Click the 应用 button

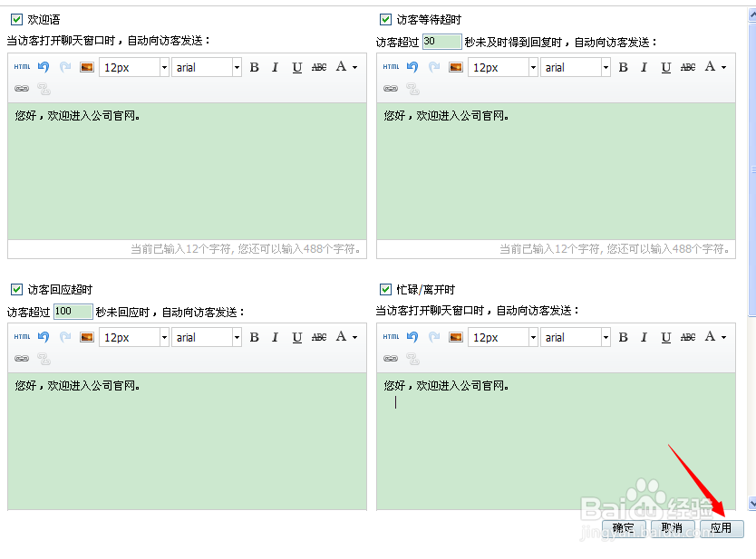tap(721, 528)
